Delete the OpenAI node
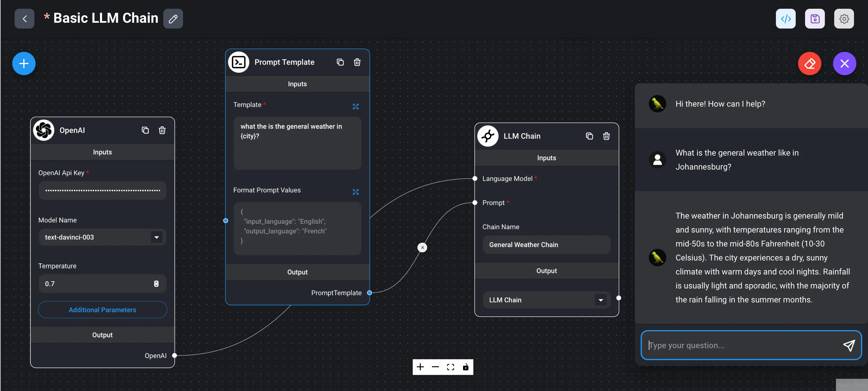Screen dimensions: 868x391 [162, 130]
